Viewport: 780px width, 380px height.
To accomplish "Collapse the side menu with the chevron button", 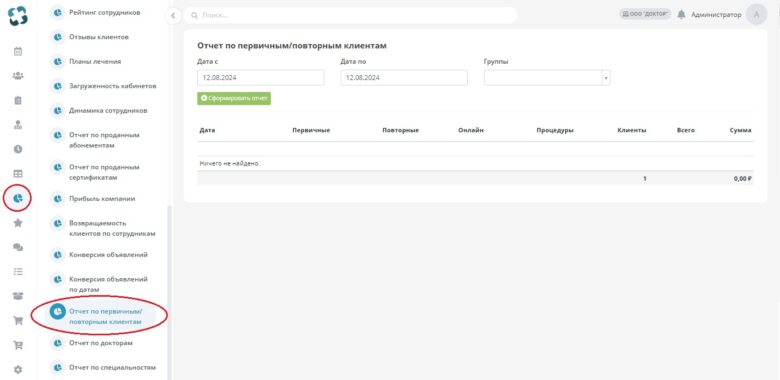I will click(173, 15).
